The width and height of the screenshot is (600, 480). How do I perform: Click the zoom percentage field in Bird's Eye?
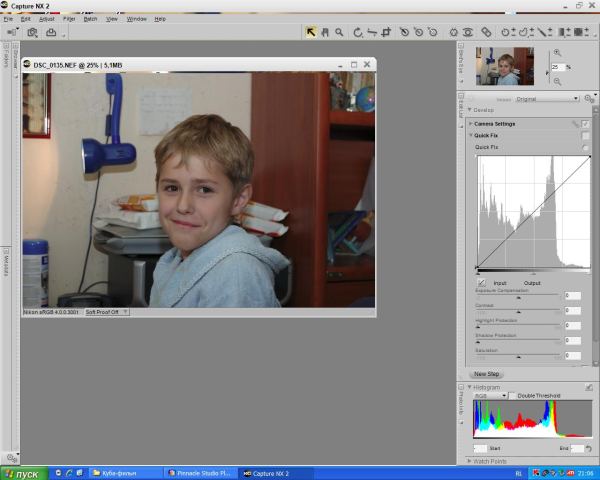point(558,67)
